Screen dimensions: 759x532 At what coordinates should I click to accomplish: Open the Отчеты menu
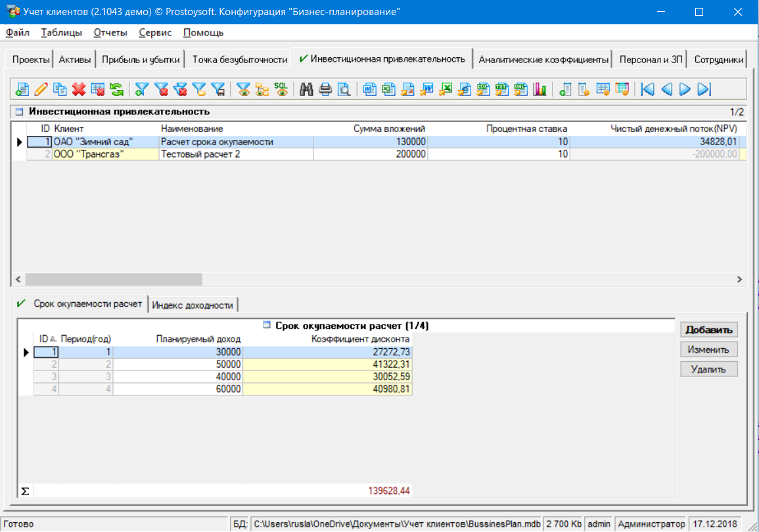click(110, 33)
